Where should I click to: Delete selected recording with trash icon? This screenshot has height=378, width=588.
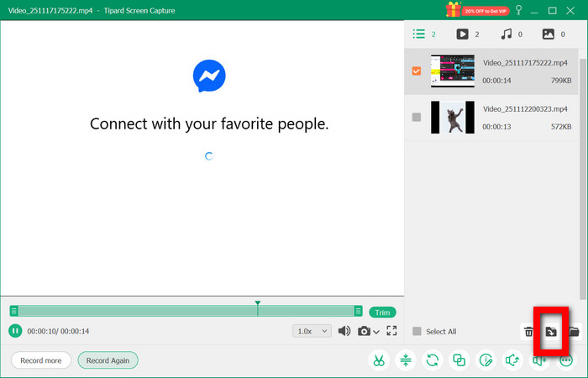(528, 332)
